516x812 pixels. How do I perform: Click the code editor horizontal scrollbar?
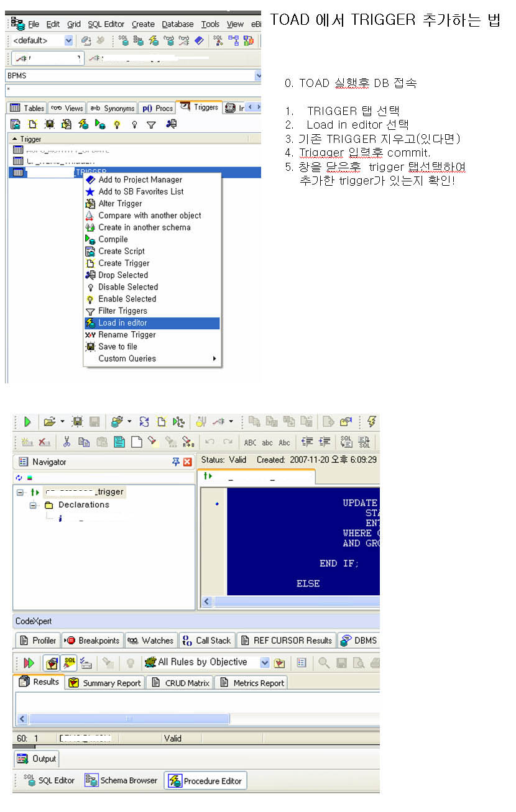(x=290, y=602)
